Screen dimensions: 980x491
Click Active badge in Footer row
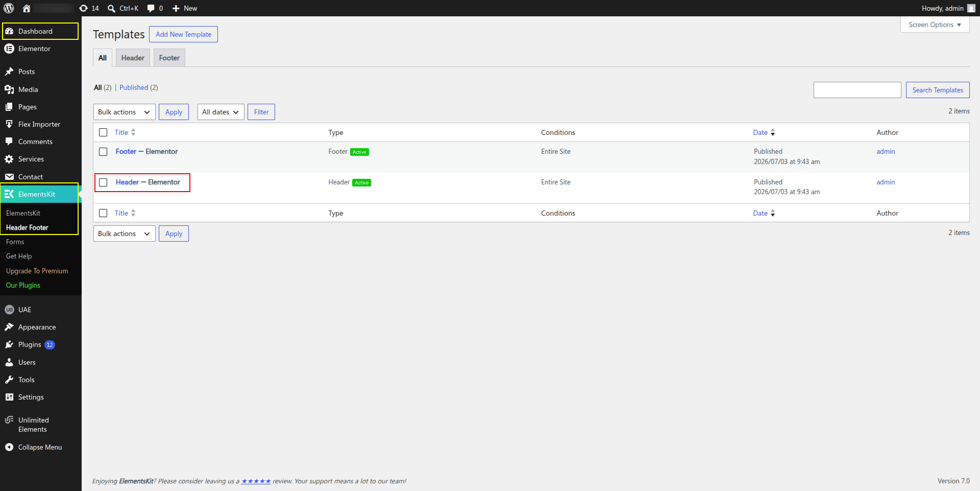tap(359, 152)
